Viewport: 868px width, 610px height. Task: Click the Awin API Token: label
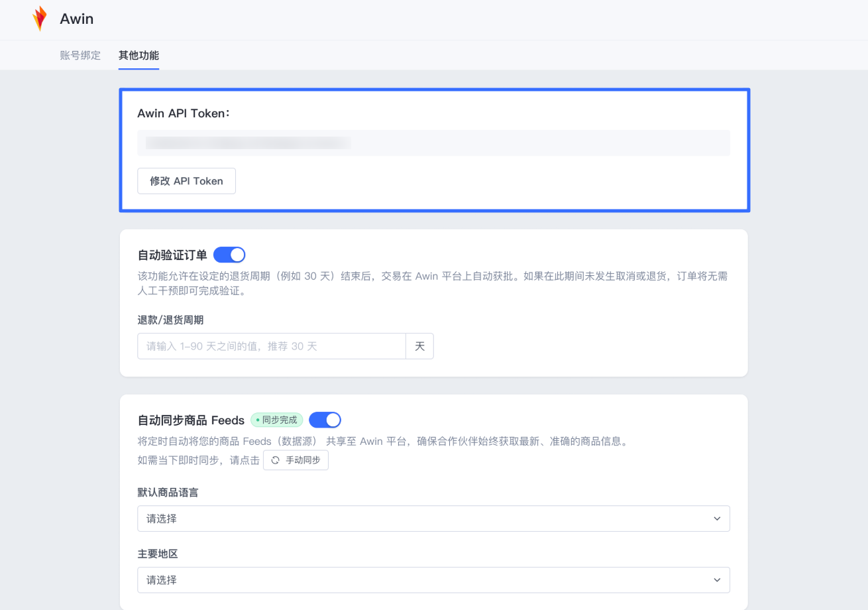184,113
